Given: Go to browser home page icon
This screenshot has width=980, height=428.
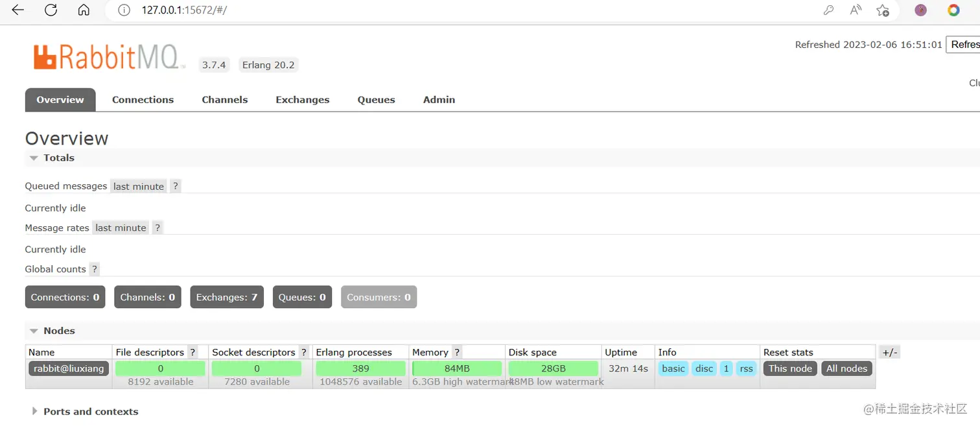Looking at the screenshot, I should 84,10.
